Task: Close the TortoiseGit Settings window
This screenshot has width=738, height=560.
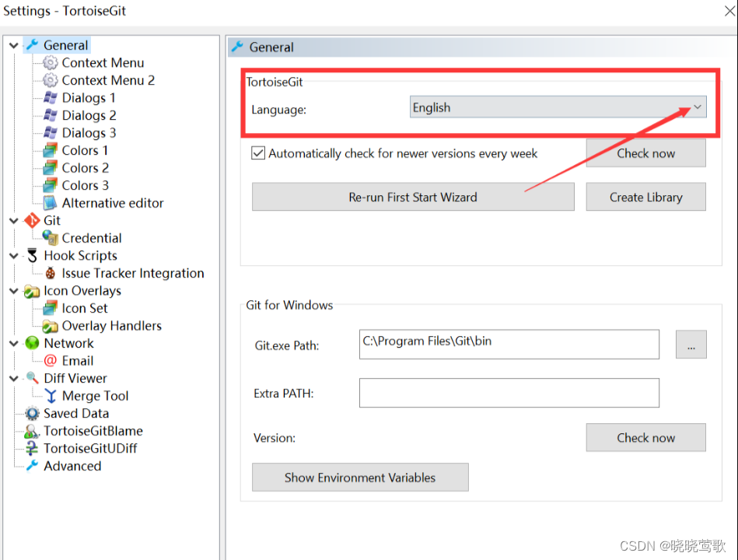Action: pyautogui.click(x=729, y=10)
